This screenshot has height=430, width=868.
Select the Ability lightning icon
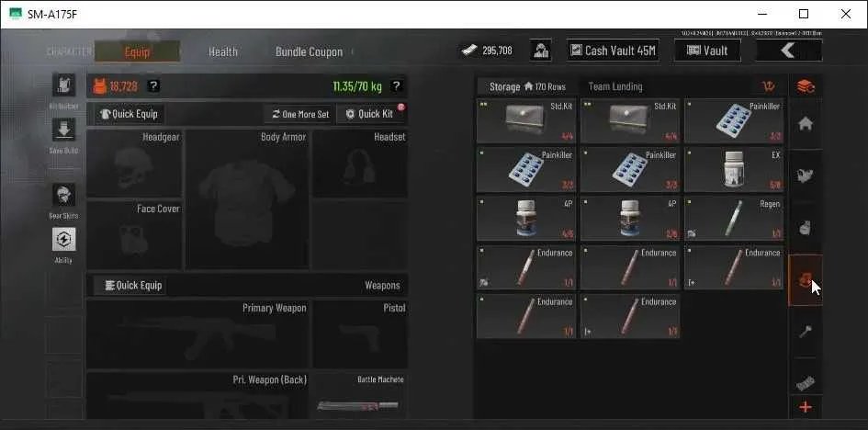pos(63,239)
